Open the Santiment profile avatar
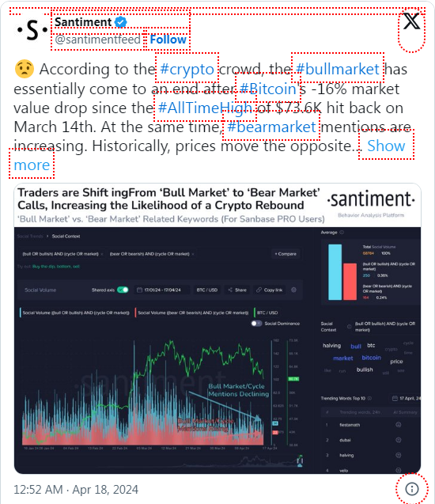The height and width of the screenshot is (504, 435). pos(32,30)
